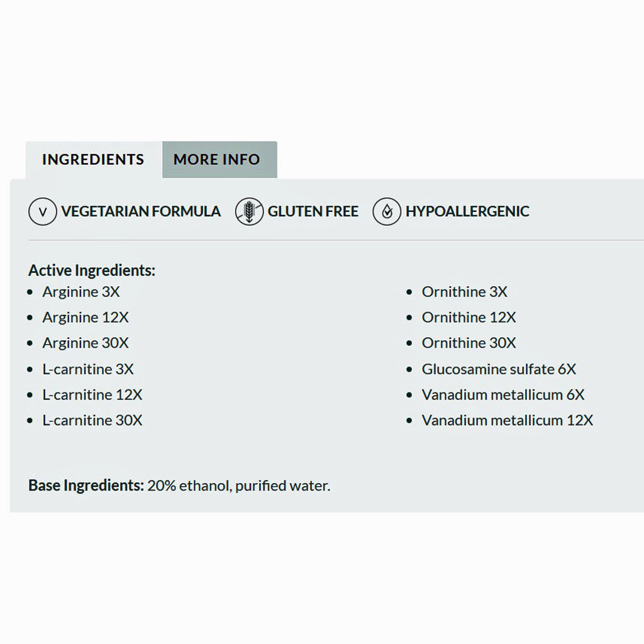Screen dimensions: 644x644
Task: Click the Base Ingredients label
Action: pyautogui.click(x=86, y=486)
